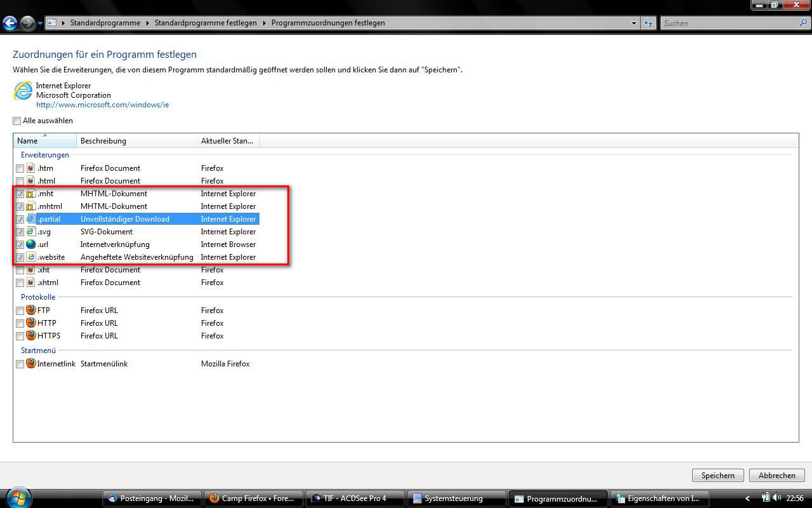The width and height of the screenshot is (812, 508).
Task: Click the MHTML file icon beside .mhtml
Action: 30,206
